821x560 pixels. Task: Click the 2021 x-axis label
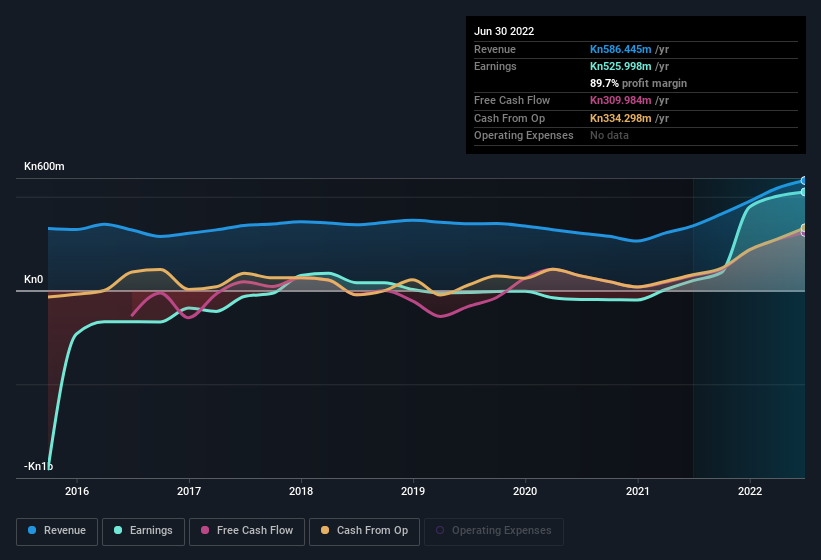tap(638, 491)
